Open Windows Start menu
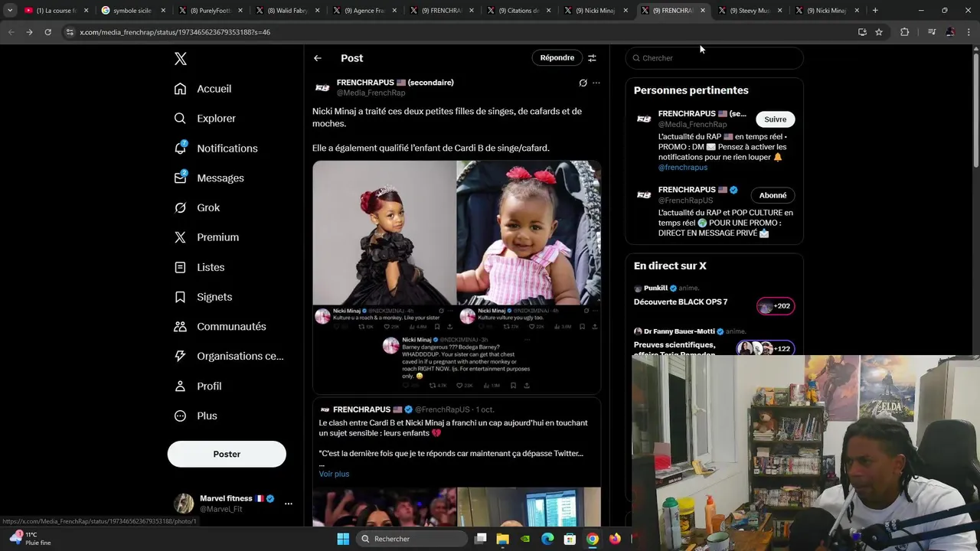The width and height of the screenshot is (980, 551). point(343,539)
